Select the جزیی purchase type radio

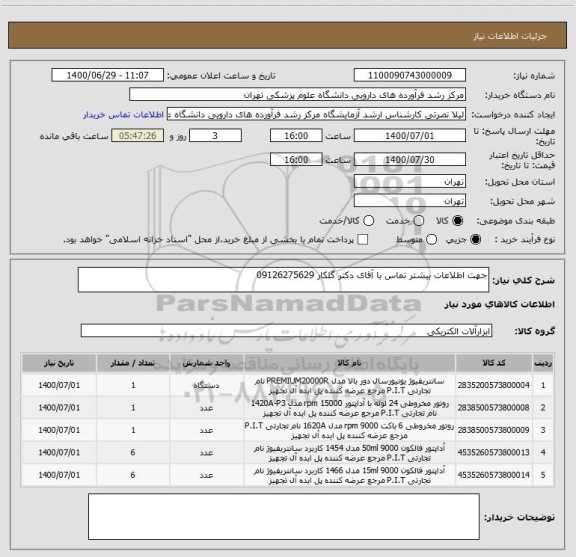click(475, 240)
